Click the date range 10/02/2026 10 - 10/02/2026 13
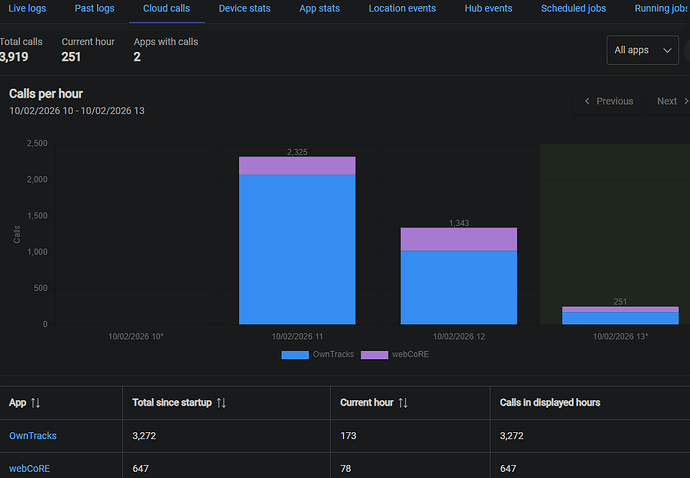This screenshot has width=690, height=478. [x=77, y=111]
